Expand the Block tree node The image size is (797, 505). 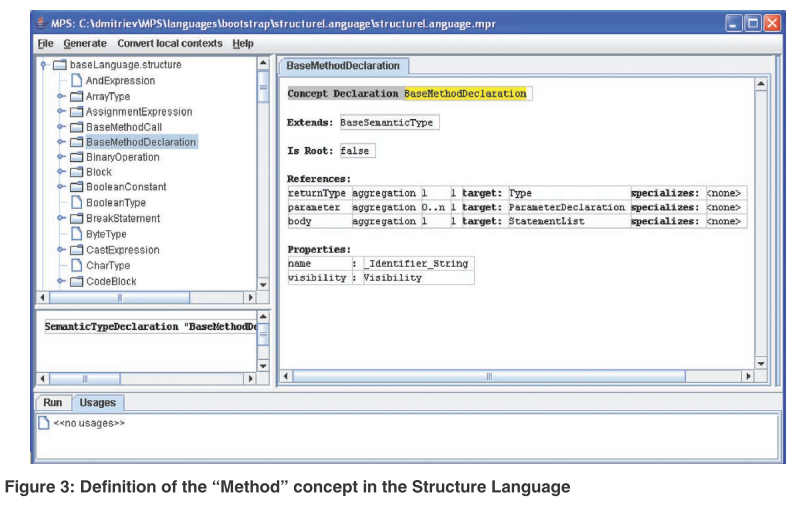click(x=61, y=171)
